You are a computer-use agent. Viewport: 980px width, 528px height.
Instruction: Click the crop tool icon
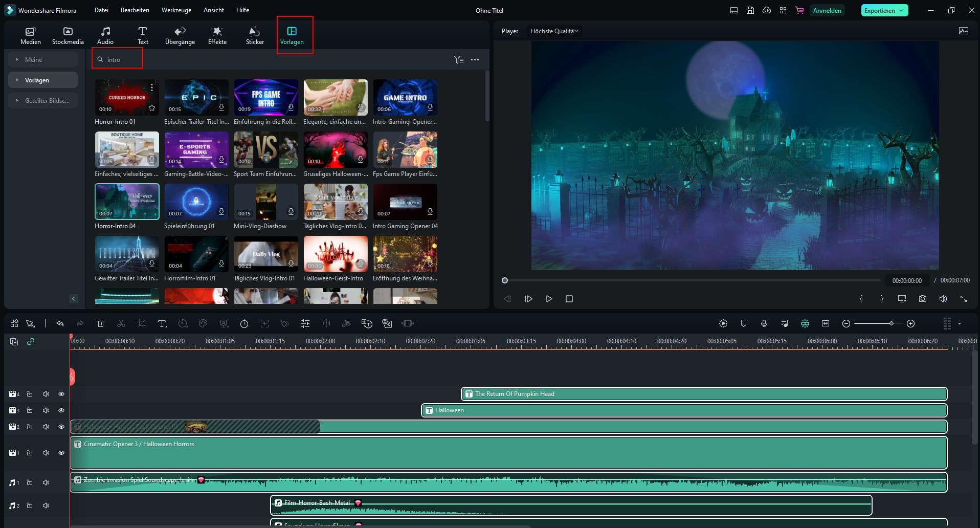tap(142, 323)
